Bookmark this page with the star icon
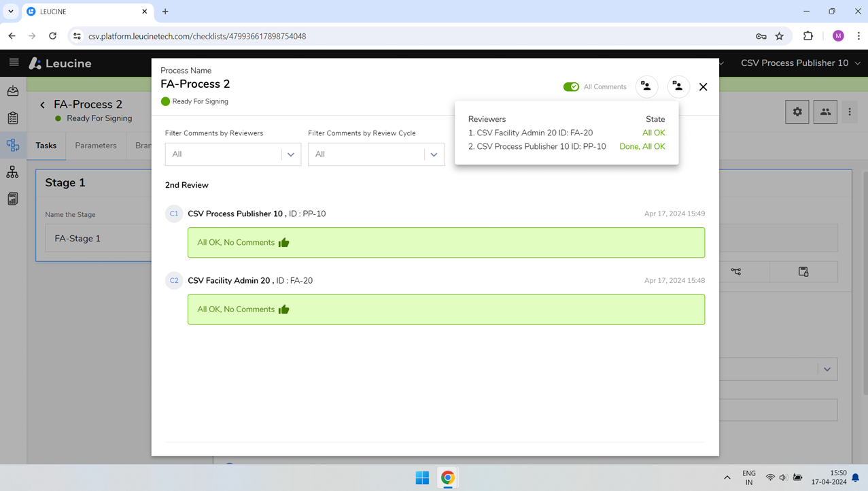This screenshot has width=868, height=491. (780, 36)
